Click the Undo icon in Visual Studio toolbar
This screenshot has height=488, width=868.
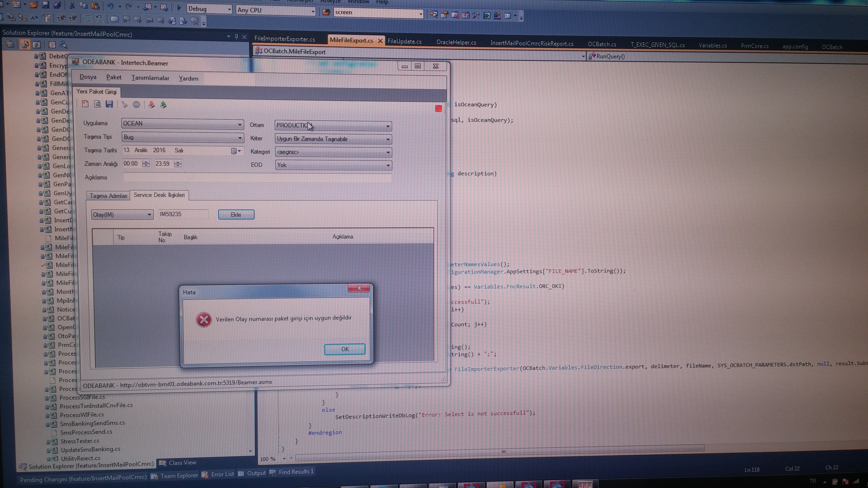point(110,6)
